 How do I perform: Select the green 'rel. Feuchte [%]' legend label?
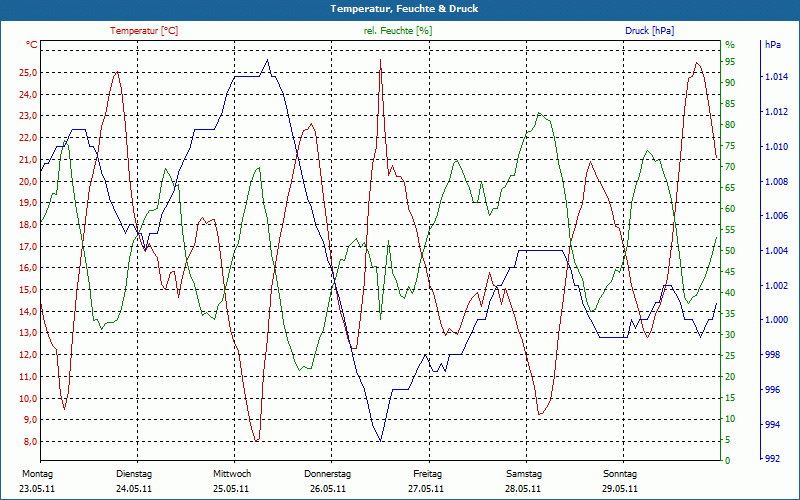pos(398,31)
